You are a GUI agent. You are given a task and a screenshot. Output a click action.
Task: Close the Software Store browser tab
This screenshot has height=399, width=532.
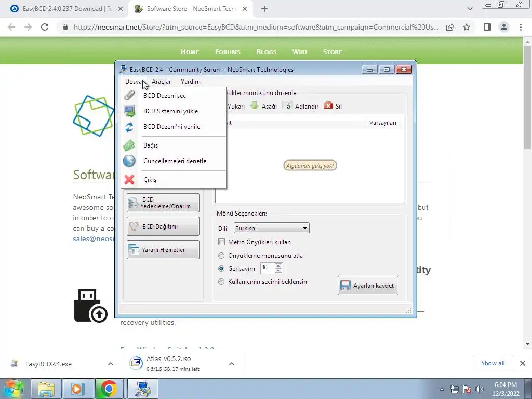(245, 9)
